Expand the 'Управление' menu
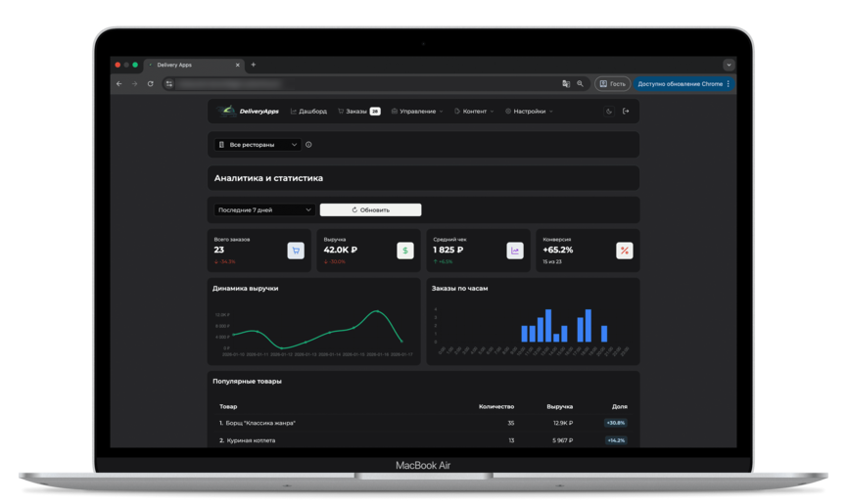This screenshot has height=504, width=847. [x=417, y=112]
